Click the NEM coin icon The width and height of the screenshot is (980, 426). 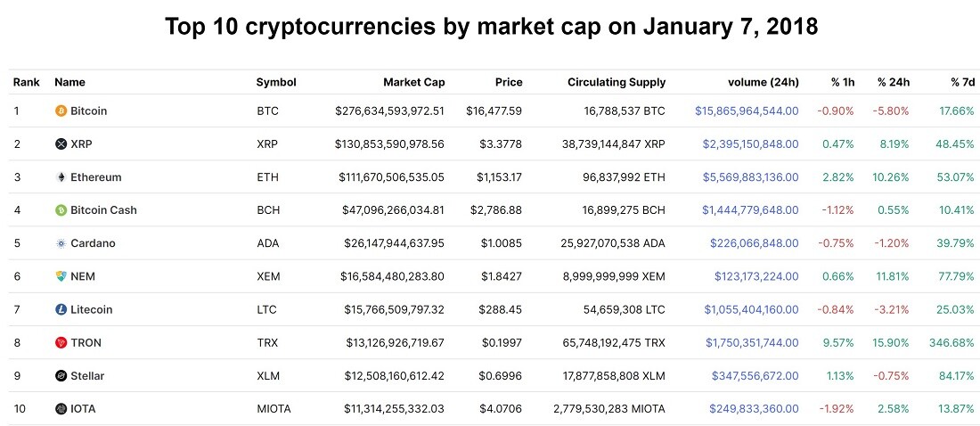(x=61, y=276)
